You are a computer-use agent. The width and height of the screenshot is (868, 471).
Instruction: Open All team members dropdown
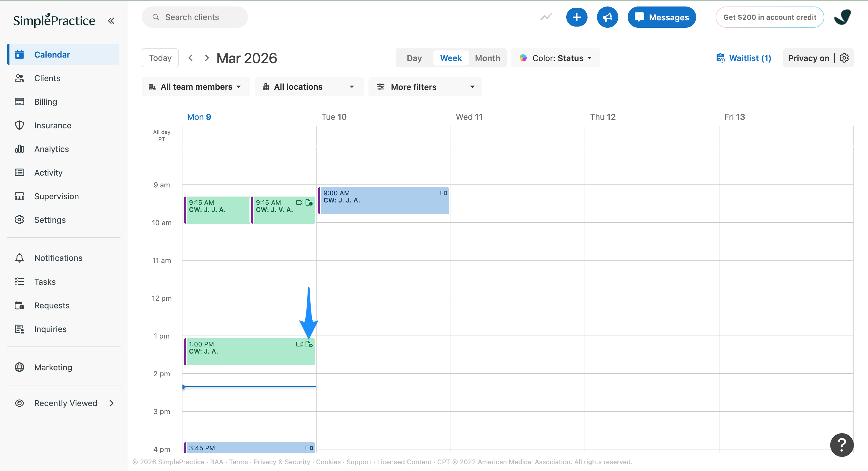[x=195, y=86]
